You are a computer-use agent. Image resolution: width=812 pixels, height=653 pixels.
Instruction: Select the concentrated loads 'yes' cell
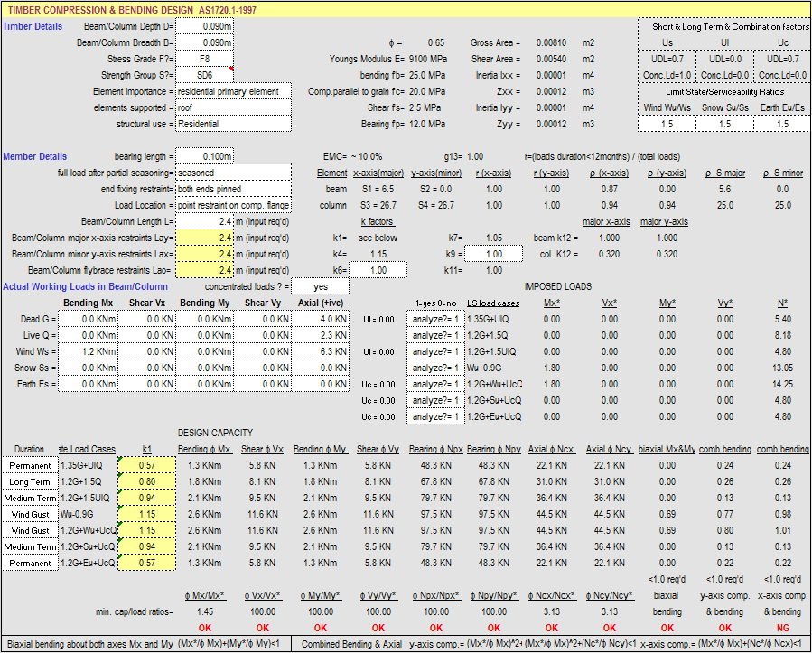(321, 286)
